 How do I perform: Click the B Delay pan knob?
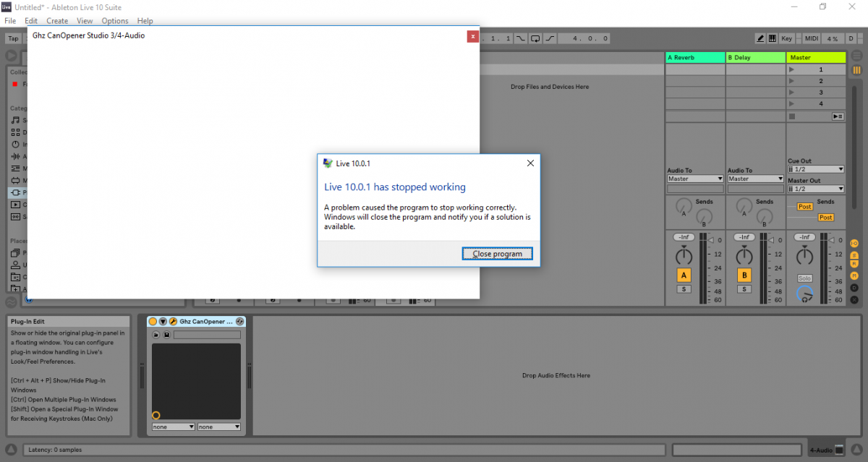coord(744,255)
